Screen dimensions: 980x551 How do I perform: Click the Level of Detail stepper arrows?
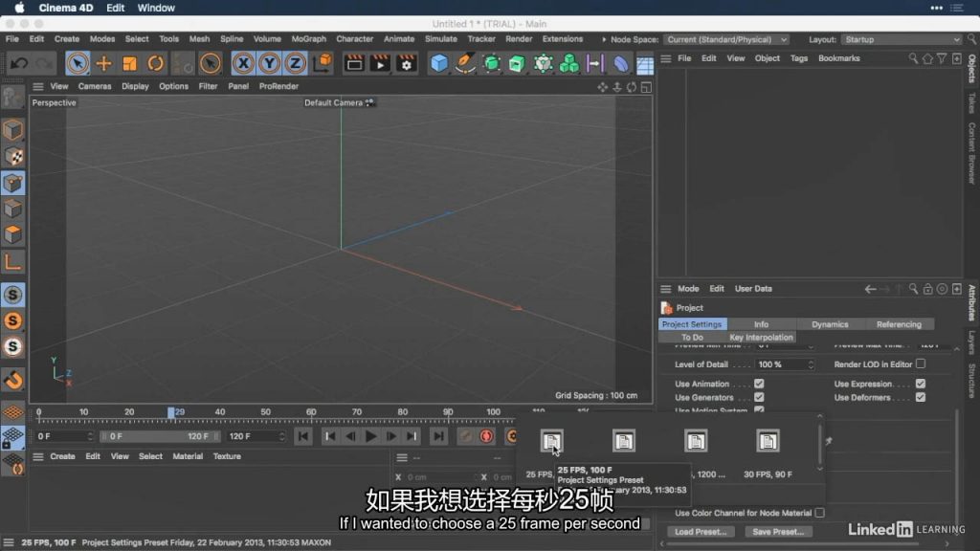[811, 364]
